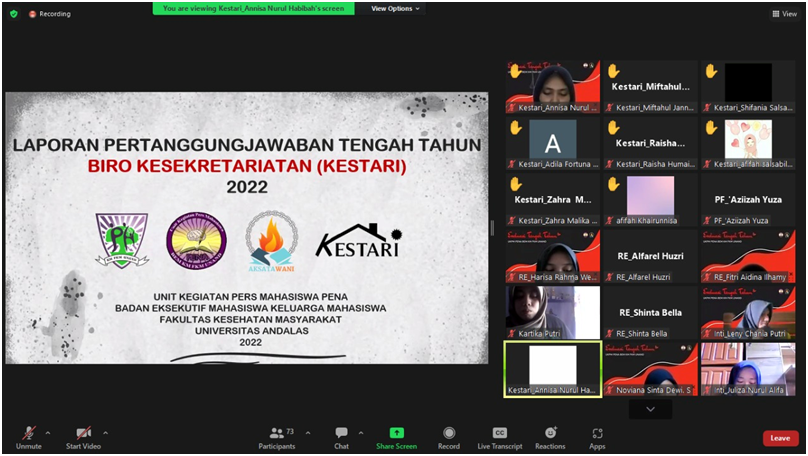This screenshot has height=456, width=808.
Task: Click the red Recording indicator
Action: pos(49,14)
